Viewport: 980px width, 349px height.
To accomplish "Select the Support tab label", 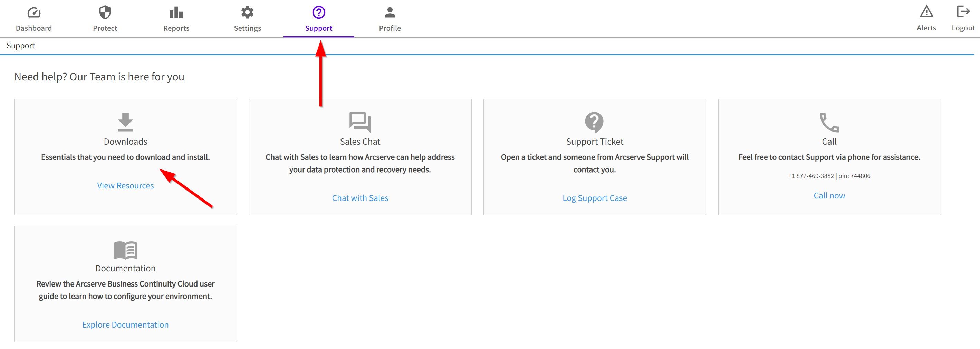I will click(319, 28).
